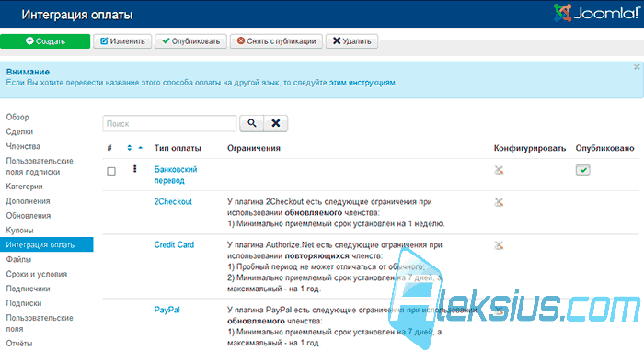The height and width of the screenshot is (351, 644).
Task: Click the Ограничения column header
Action: (x=254, y=148)
